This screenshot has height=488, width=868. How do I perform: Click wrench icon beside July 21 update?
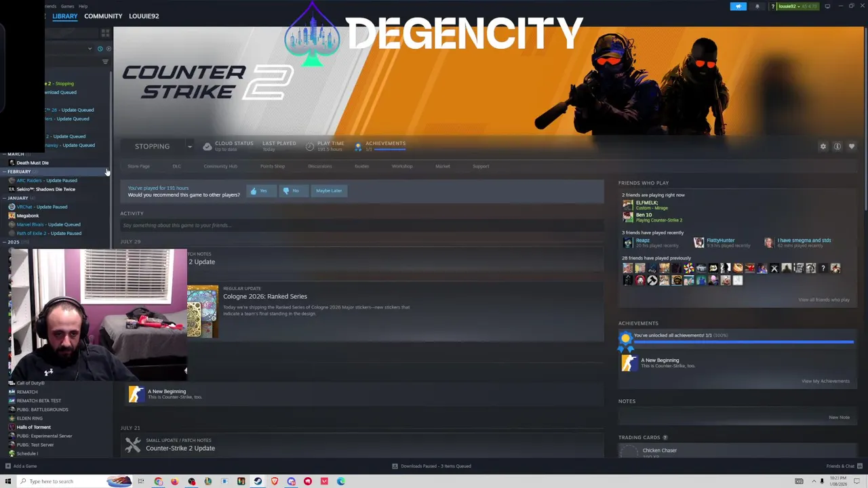click(133, 445)
